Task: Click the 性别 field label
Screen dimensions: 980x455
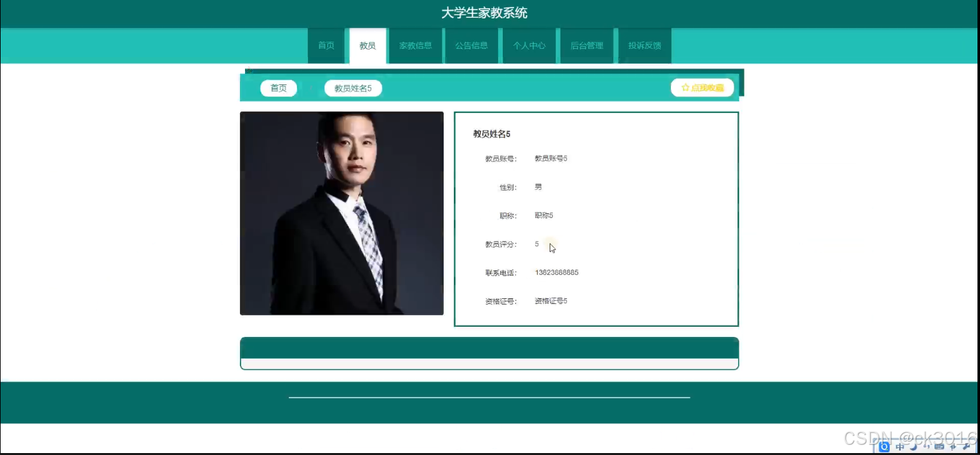Action: point(508,187)
